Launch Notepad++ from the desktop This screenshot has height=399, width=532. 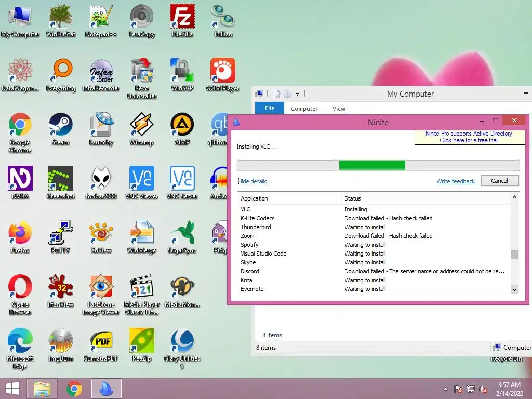coord(101,20)
